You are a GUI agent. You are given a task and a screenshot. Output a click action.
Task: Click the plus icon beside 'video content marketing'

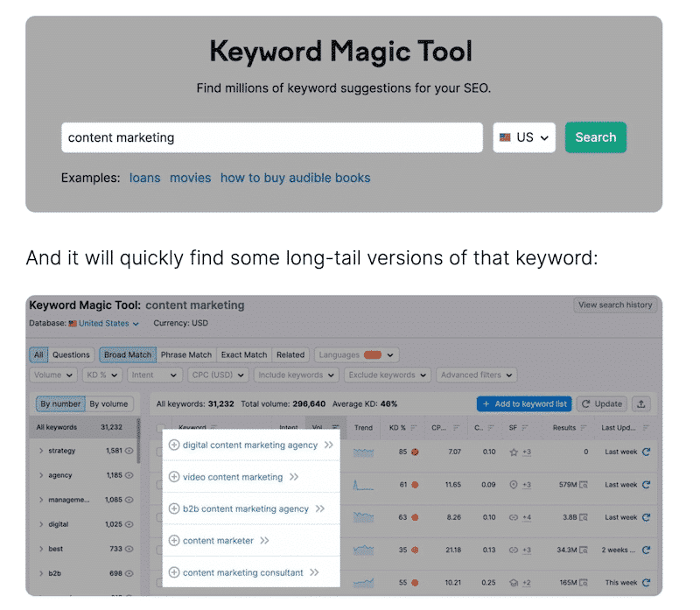tap(176, 476)
